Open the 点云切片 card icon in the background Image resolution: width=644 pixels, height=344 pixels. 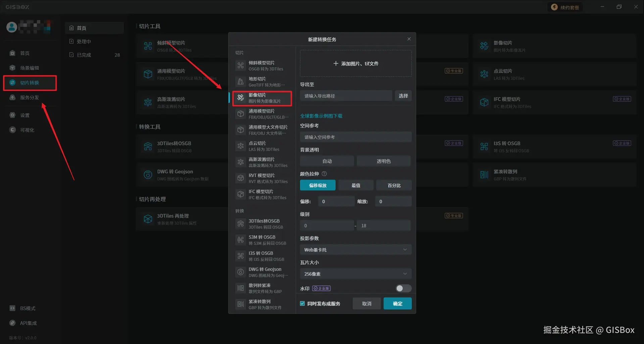[484, 74]
